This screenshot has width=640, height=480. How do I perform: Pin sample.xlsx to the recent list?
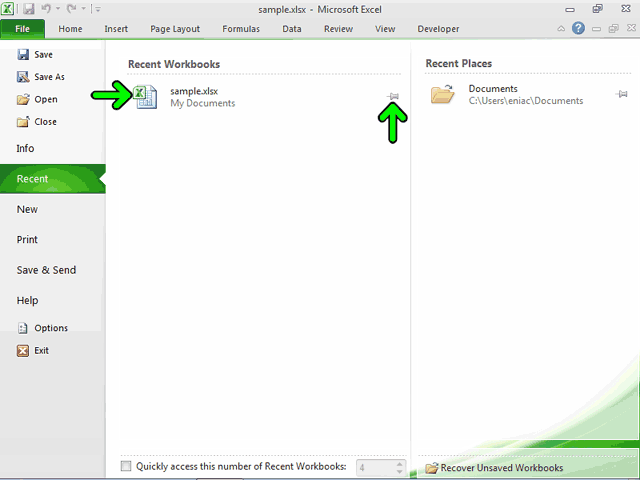393,96
